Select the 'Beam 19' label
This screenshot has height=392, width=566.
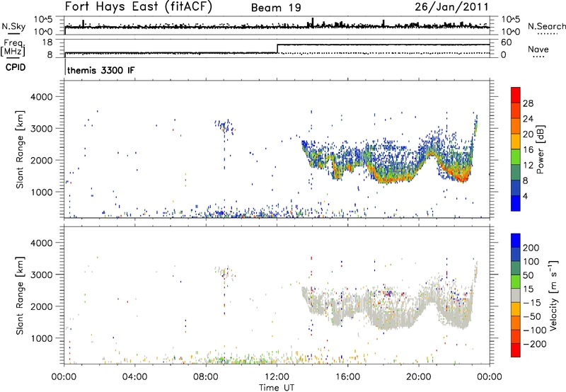click(276, 8)
